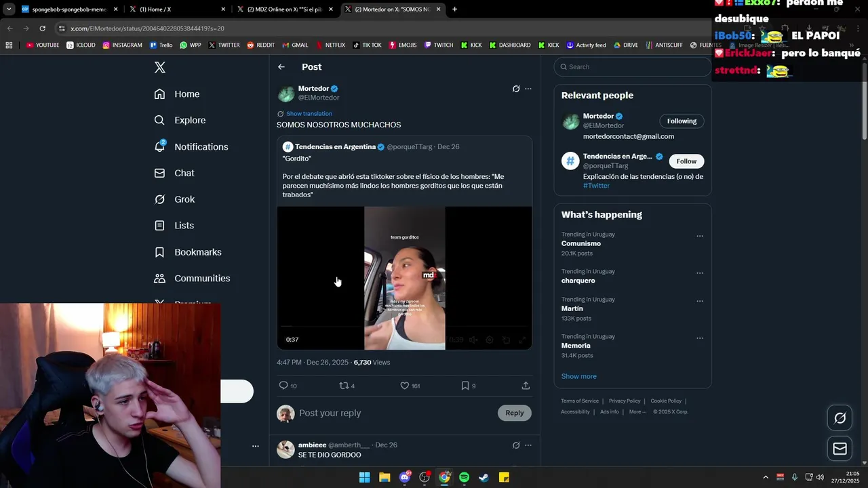Open account menu dots above webcam
The width and height of the screenshot is (868, 488).
(x=256, y=446)
